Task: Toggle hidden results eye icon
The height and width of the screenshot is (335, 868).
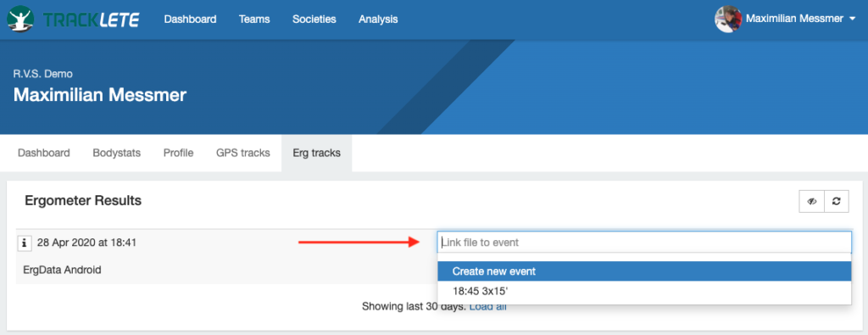Action: (x=811, y=202)
